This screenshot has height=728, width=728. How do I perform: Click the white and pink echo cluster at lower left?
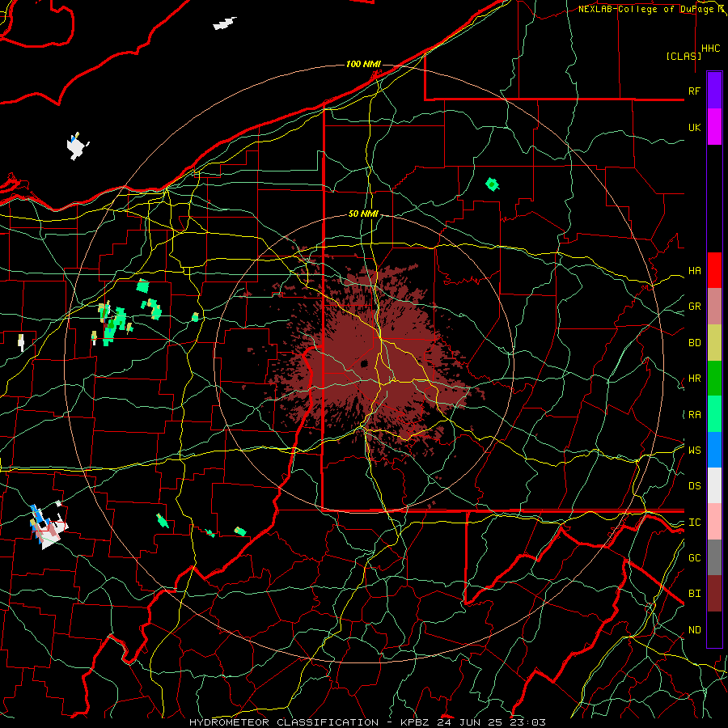tap(49, 527)
